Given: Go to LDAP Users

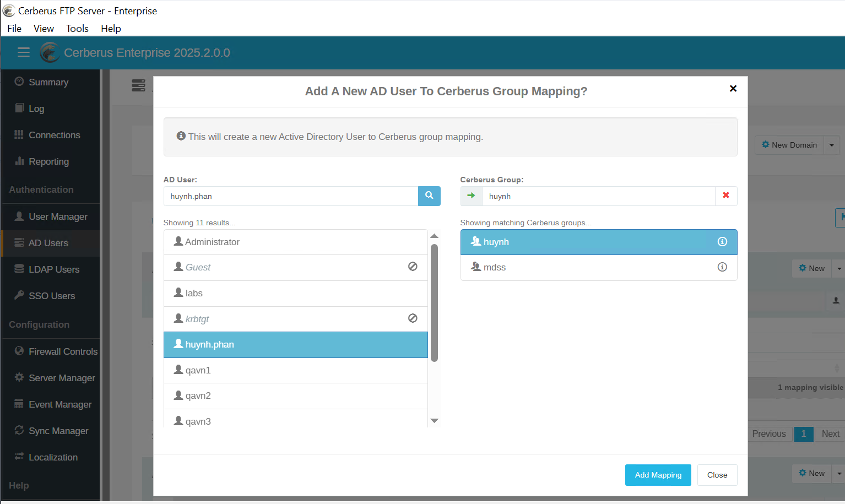Looking at the screenshot, I should pyautogui.click(x=50, y=269).
